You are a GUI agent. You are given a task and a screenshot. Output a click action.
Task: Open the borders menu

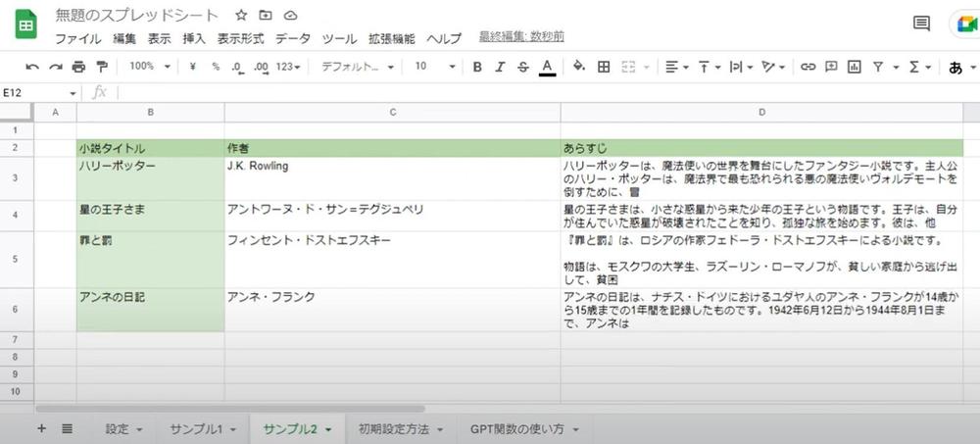[x=604, y=67]
